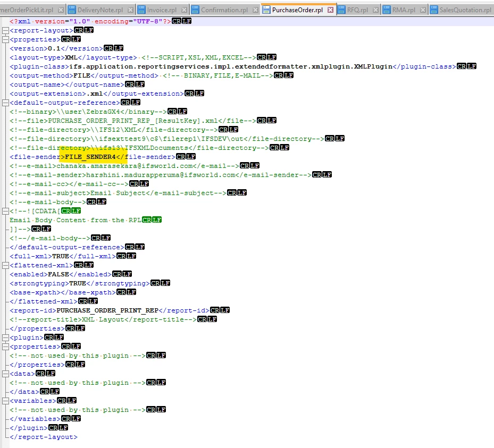Collapse the report-layout fold marker
This screenshot has height=448, width=494.
(x=5, y=30)
